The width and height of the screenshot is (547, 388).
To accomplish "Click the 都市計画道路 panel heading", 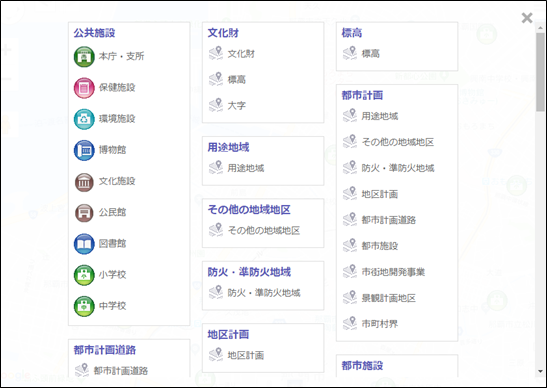I will [x=105, y=350].
